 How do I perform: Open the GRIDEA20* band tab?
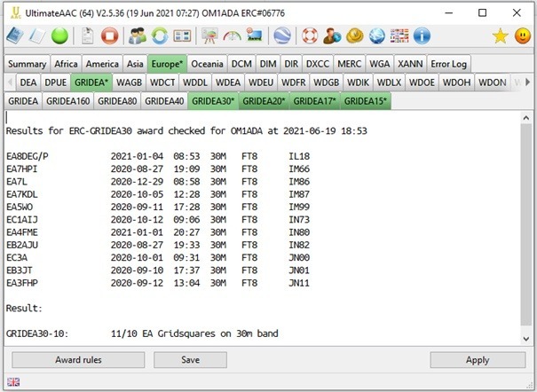coord(264,101)
